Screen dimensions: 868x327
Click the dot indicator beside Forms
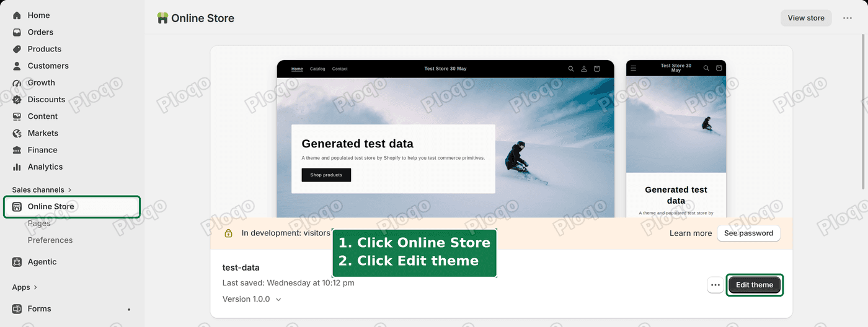pos(129,309)
